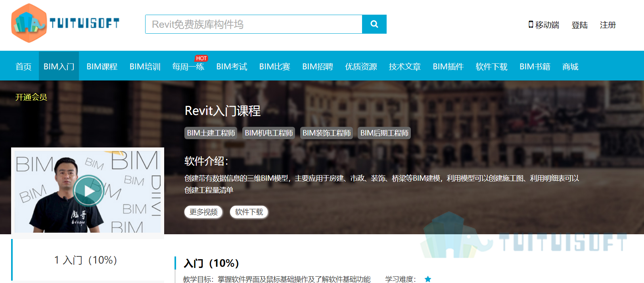Click the search magnifier button
Screen dimensions: 644x283
tap(374, 24)
